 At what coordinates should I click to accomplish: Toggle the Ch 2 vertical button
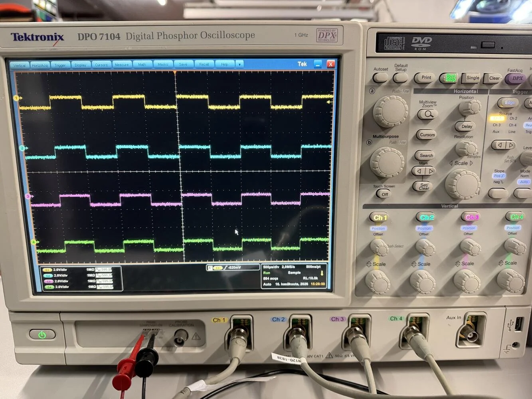click(426, 217)
